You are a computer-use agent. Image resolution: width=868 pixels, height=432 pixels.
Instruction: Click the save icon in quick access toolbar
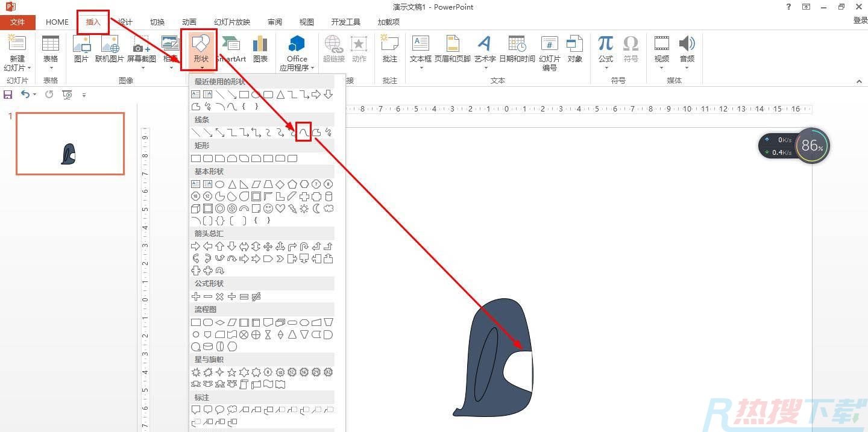pos(8,95)
